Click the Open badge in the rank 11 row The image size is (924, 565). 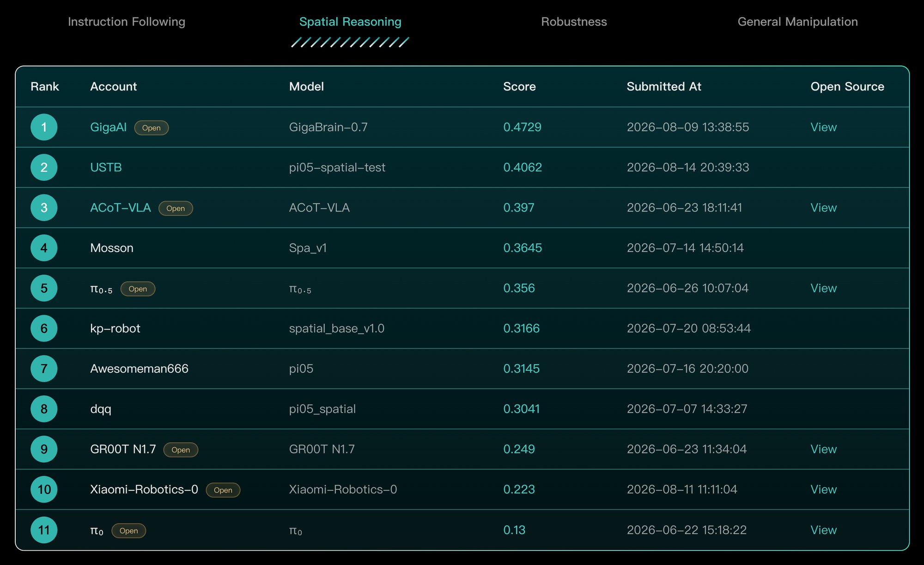click(129, 531)
